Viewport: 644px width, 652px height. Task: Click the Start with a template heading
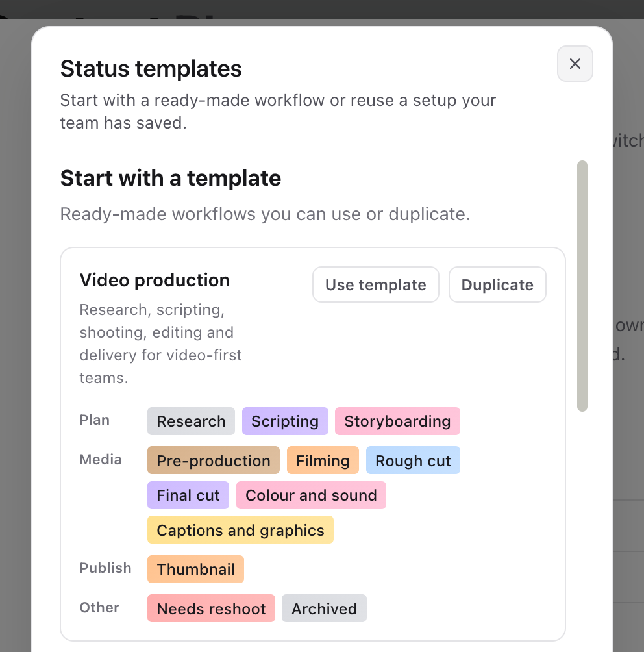171,178
